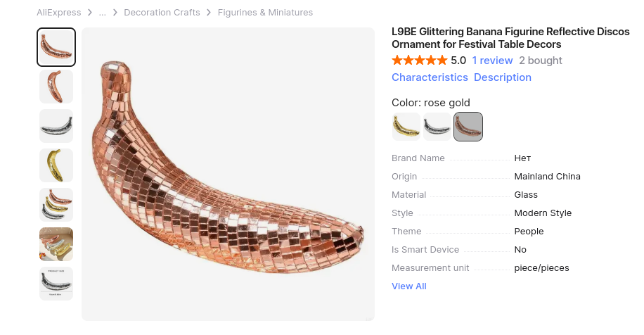Choose the silver color swatch
644x335 pixels.
pyautogui.click(x=437, y=127)
